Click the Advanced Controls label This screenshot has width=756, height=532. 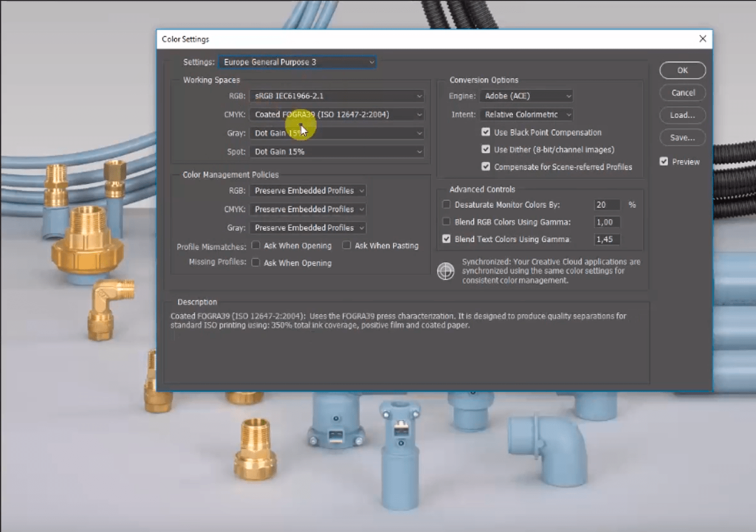click(482, 190)
